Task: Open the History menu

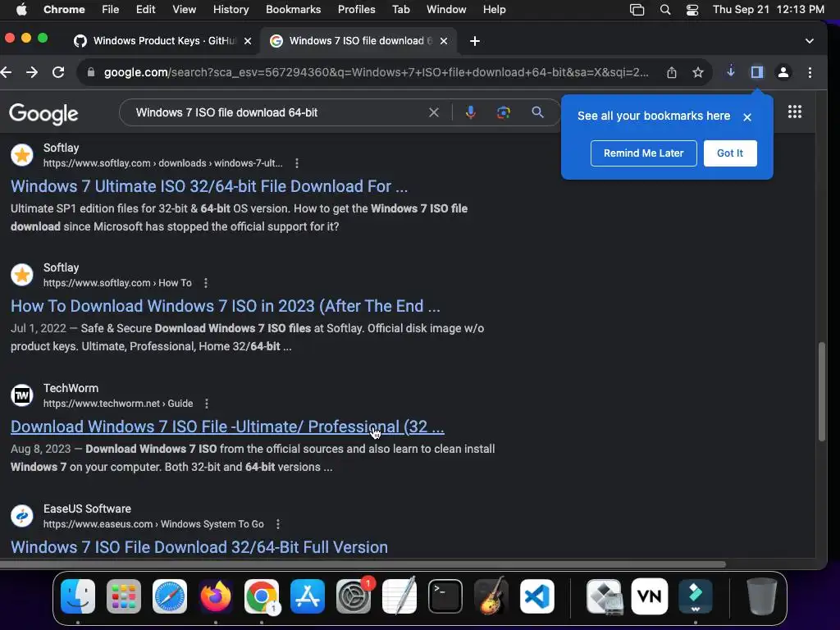Action: pyautogui.click(x=231, y=9)
